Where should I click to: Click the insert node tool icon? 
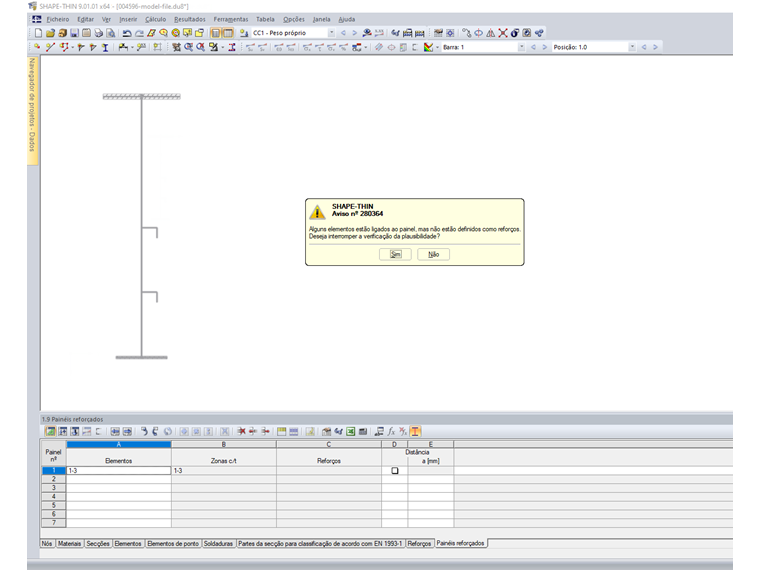click(37, 47)
